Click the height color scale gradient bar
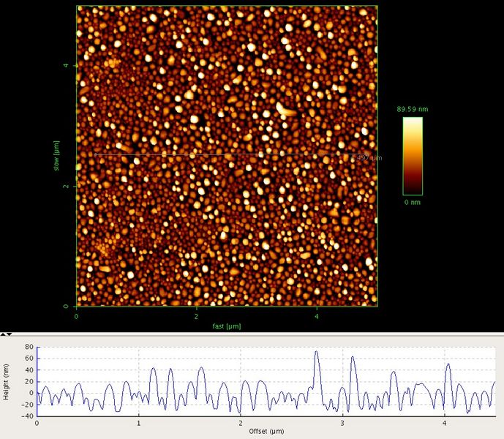The image size is (504, 439). pos(413,154)
